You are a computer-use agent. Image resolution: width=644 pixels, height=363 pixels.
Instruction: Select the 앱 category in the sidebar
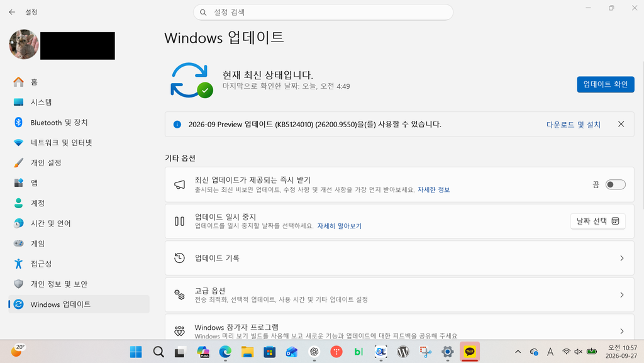[x=78, y=182]
